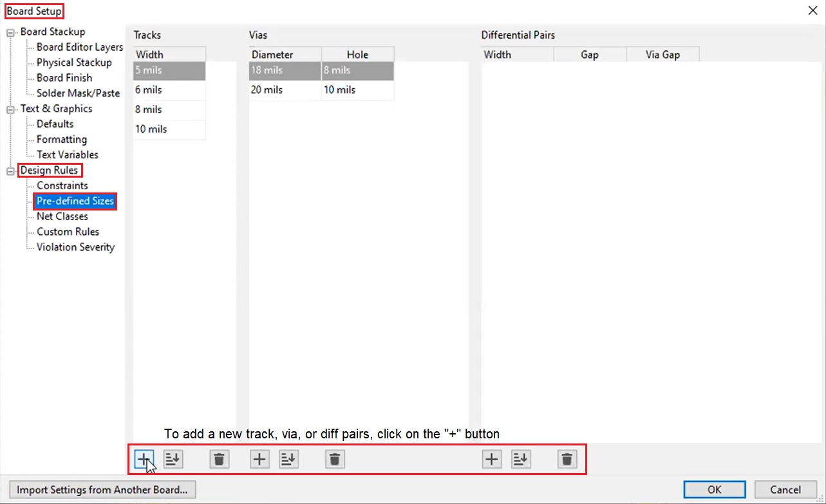This screenshot has width=826, height=504.
Task: Delete the selected via size
Action: click(335, 459)
